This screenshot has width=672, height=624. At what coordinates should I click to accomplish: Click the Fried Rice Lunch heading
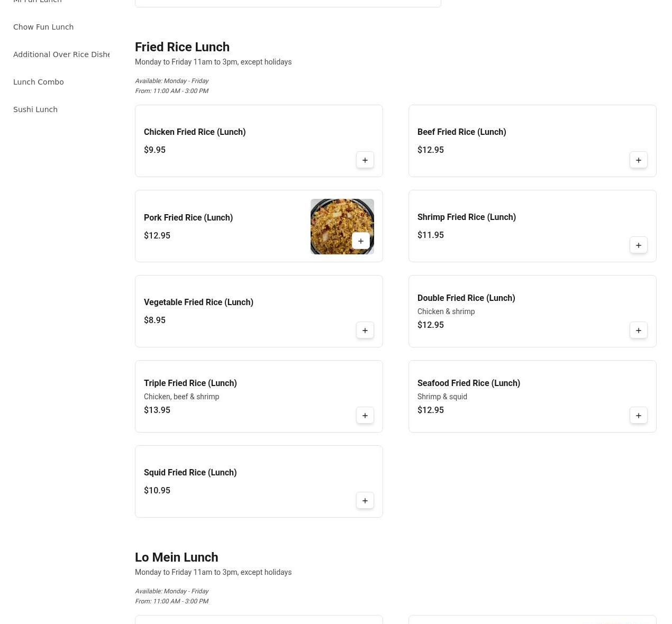[x=182, y=47]
